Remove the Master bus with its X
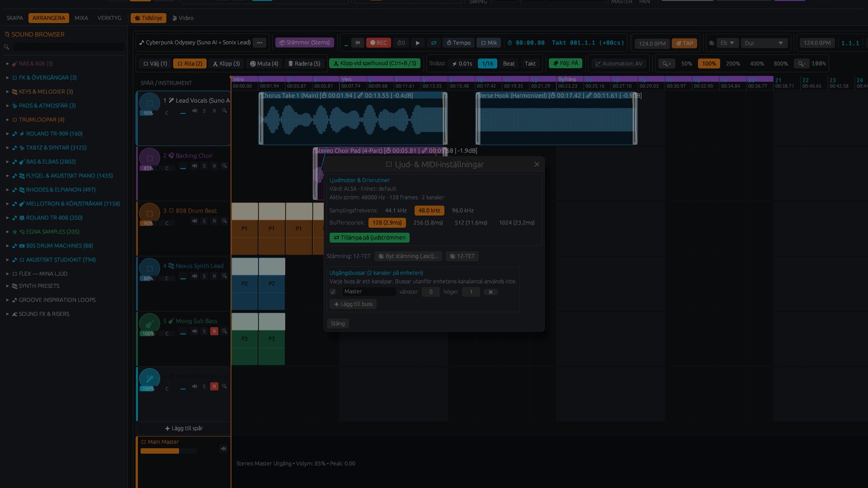This screenshot has width=868, height=488. (x=490, y=292)
